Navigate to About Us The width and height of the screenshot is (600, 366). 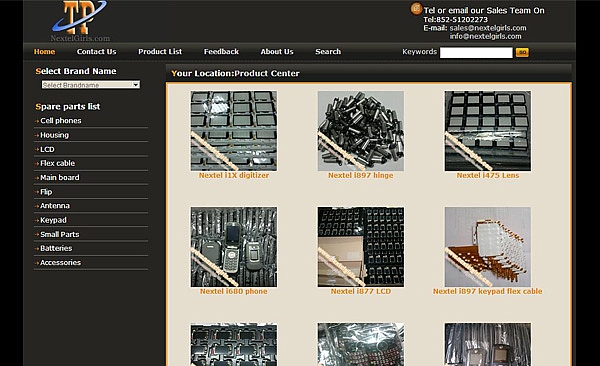277,52
